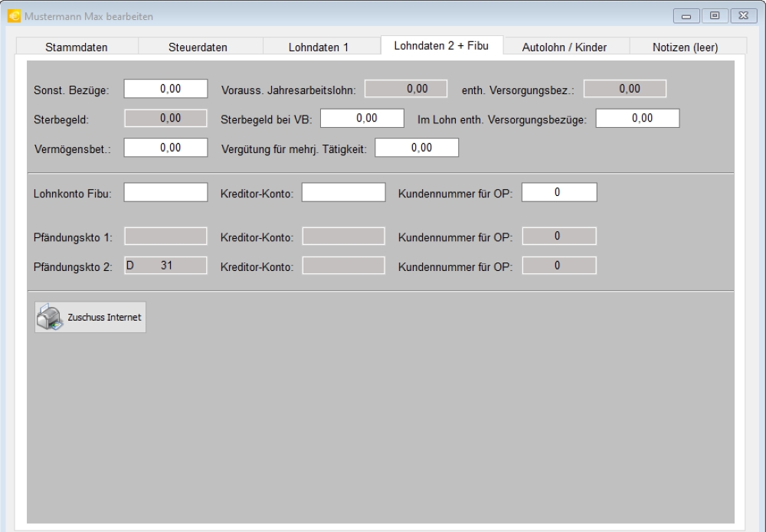Click Kreditor-Konto field in Pfändungskto 1 row
The image size is (766, 532).
(x=343, y=237)
